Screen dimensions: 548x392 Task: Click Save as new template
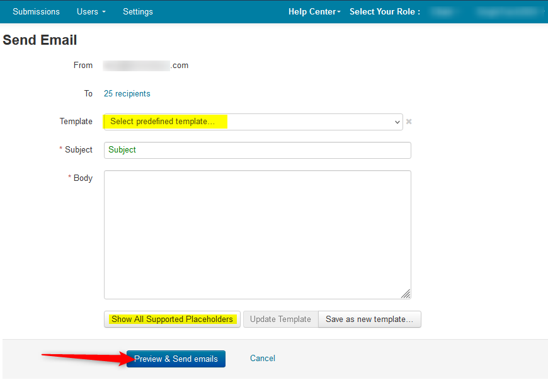click(369, 319)
